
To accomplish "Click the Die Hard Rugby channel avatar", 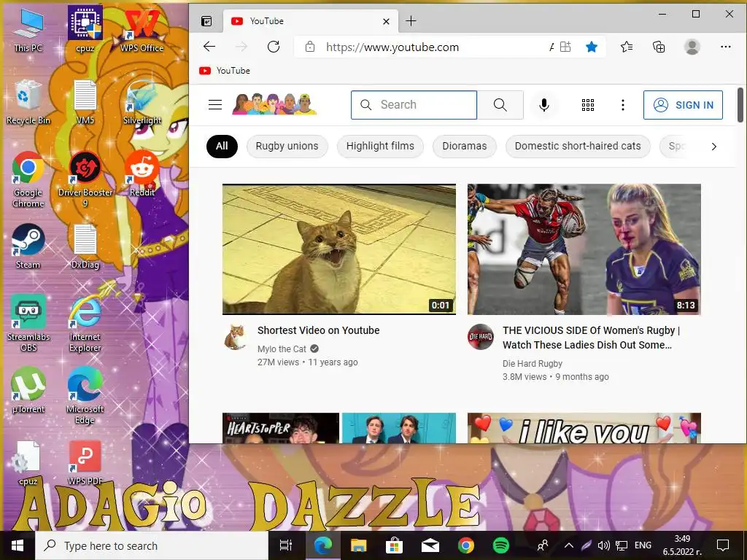I will (x=480, y=337).
